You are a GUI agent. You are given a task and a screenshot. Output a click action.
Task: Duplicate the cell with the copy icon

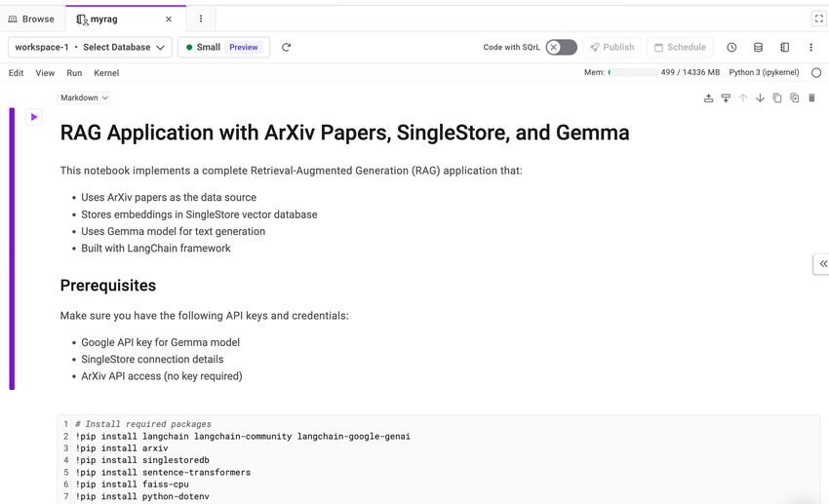777,98
